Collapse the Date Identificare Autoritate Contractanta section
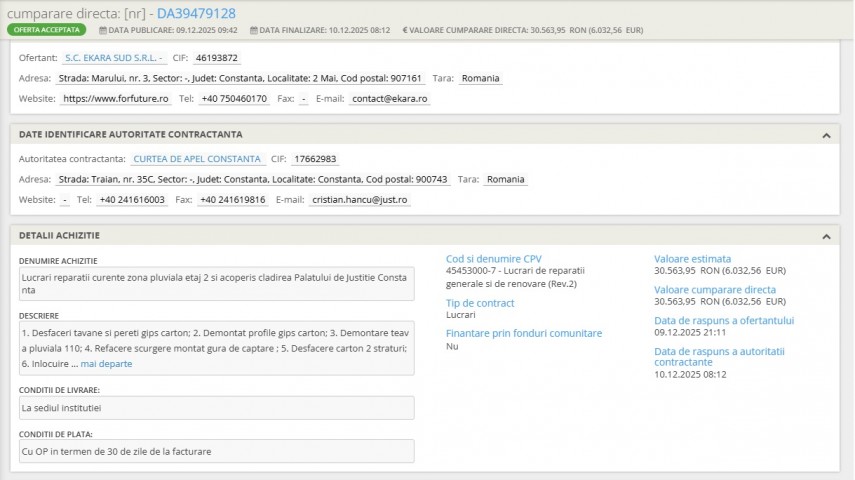The image size is (855, 480). click(826, 135)
